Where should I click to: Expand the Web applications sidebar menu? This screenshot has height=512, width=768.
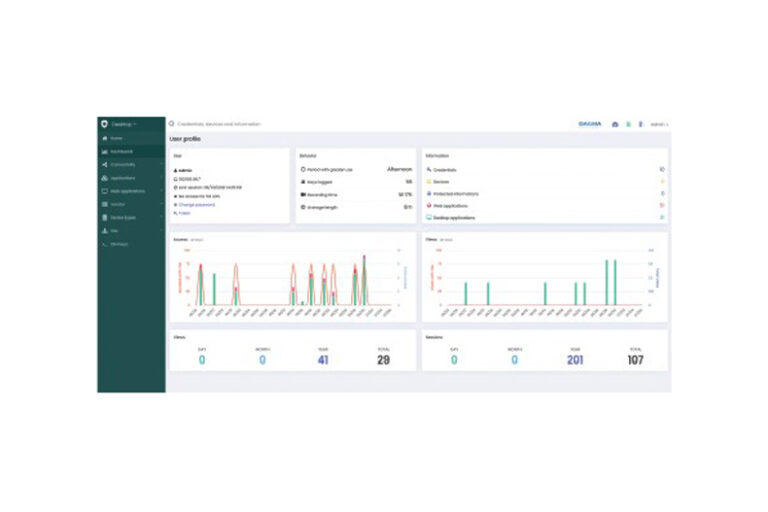pyautogui.click(x=130, y=191)
